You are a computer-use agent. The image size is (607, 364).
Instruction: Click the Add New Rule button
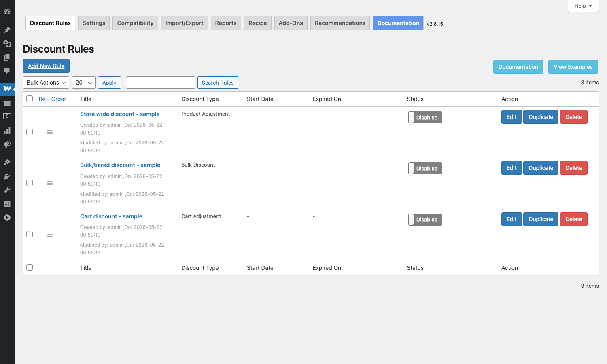46,66
